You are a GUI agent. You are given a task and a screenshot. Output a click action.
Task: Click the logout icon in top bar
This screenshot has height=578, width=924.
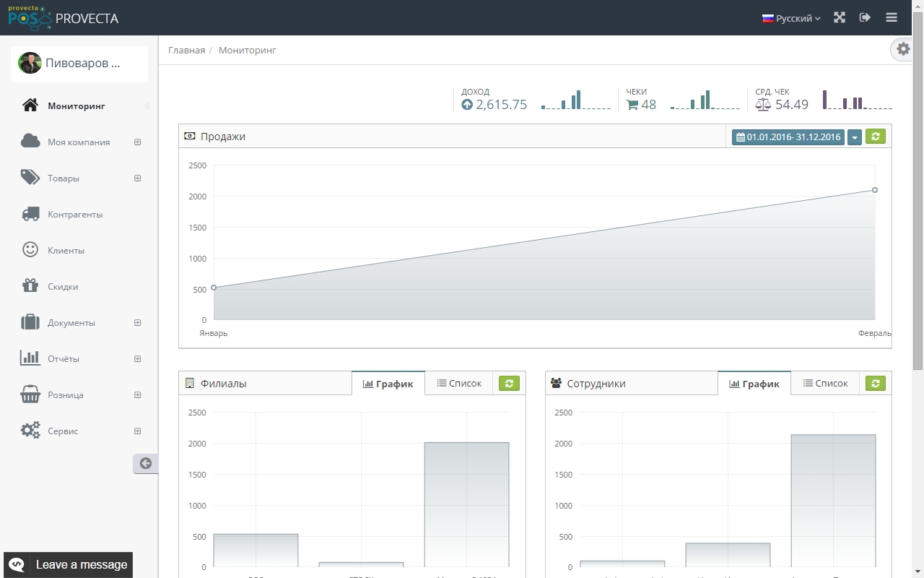pyautogui.click(x=865, y=18)
